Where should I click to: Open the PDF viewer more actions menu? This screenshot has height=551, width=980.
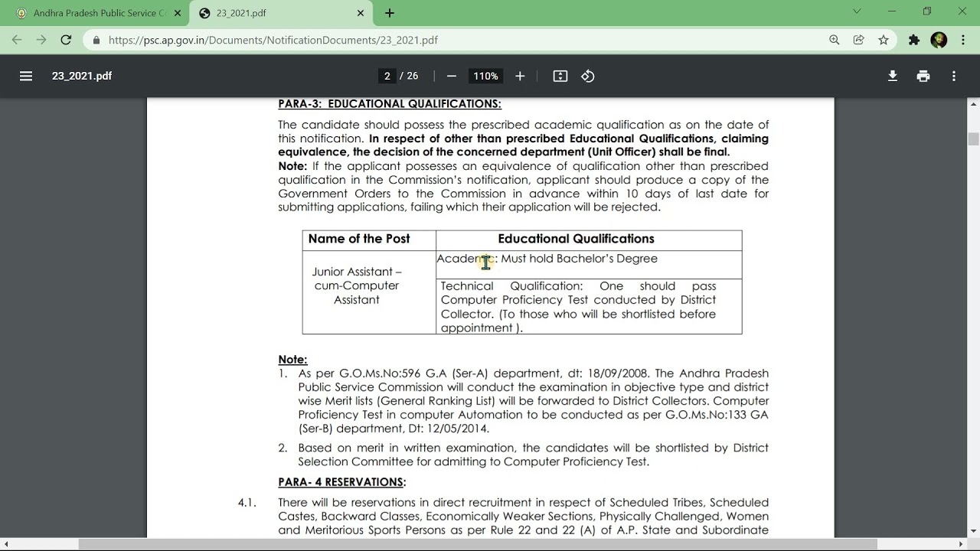click(x=954, y=76)
